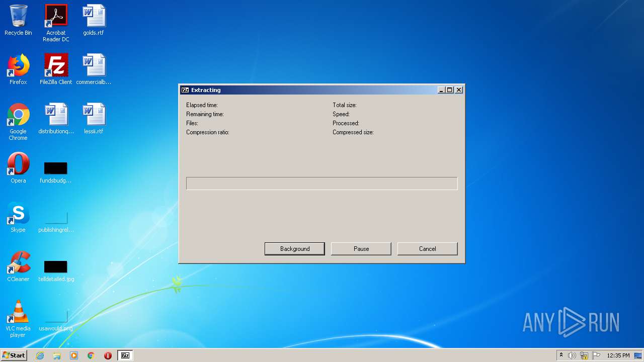Show hidden system tray icons
The height and width of the screenshot is (362, 644).
[561, 355]
